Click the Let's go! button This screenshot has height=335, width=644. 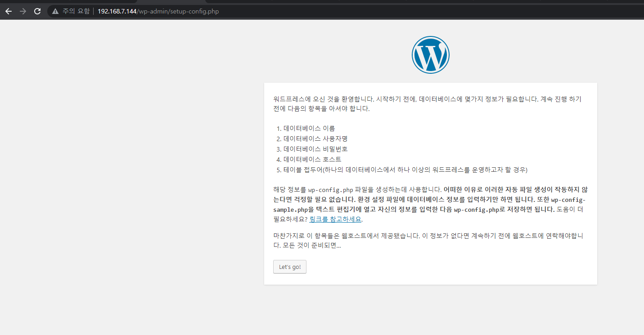coord(290,267)
